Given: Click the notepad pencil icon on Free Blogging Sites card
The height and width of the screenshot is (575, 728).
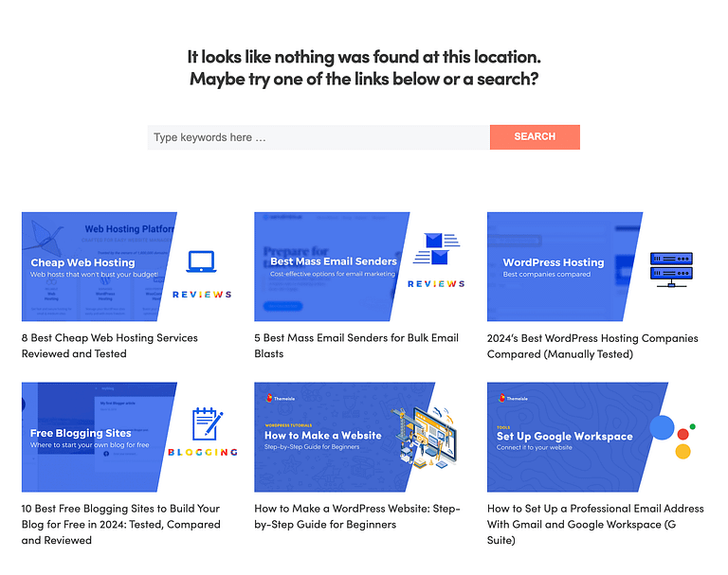Looking at the screenshot, I should tap(205, 424).
